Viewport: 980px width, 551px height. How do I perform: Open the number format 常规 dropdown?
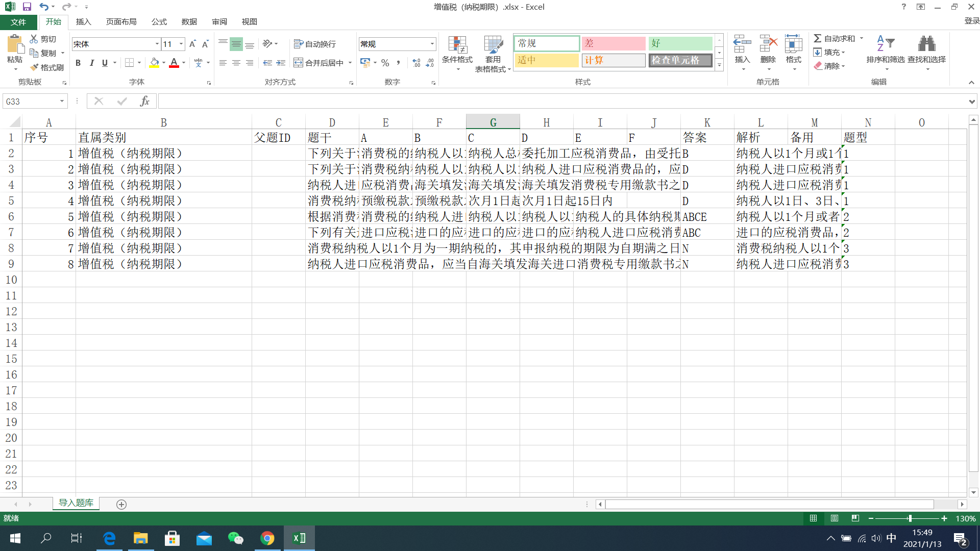click(432, 44)
